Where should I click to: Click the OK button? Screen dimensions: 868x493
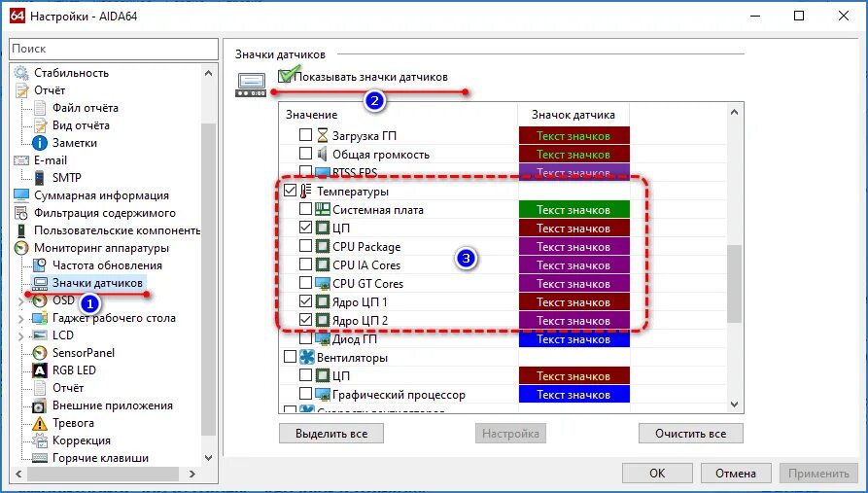(657, 473)
